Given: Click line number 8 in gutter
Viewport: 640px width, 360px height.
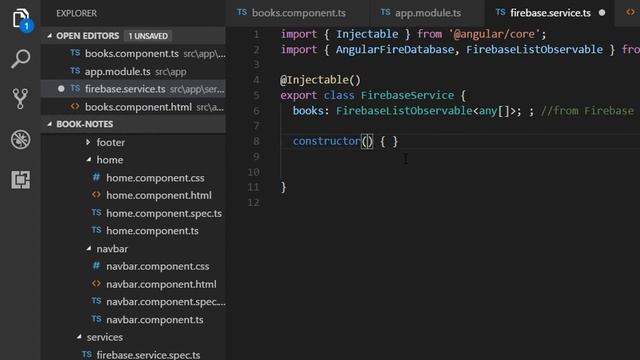Looking at the screenshot, I should click(256, 141).
